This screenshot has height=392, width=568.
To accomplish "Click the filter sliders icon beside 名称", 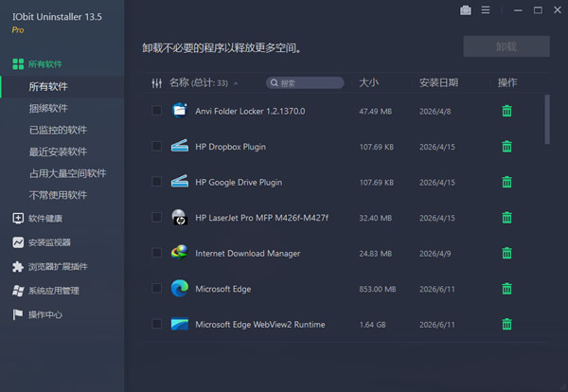I will [156, 83].
